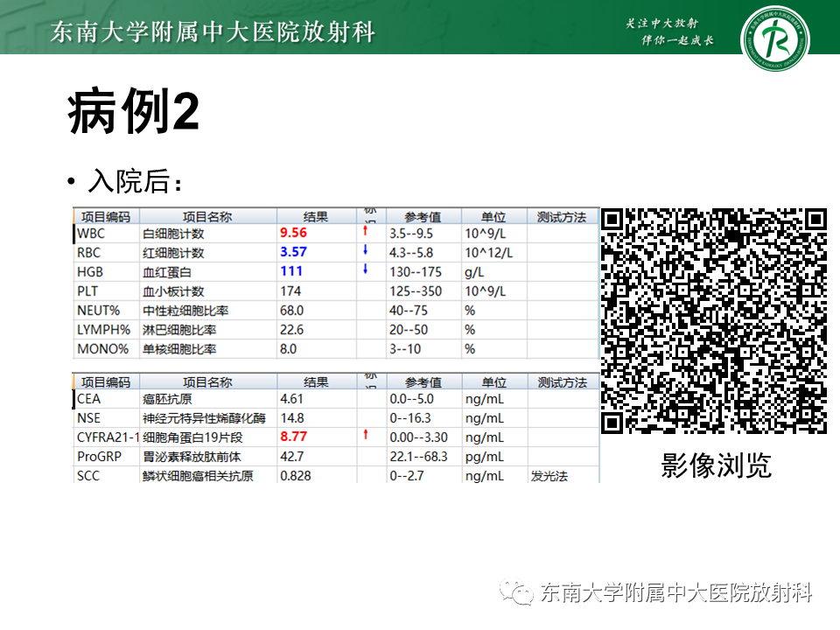Viewport: 840px width, 630px height.
Task: Click the red up arrow in CYFRA21-1 row
Action: (366, 435)
